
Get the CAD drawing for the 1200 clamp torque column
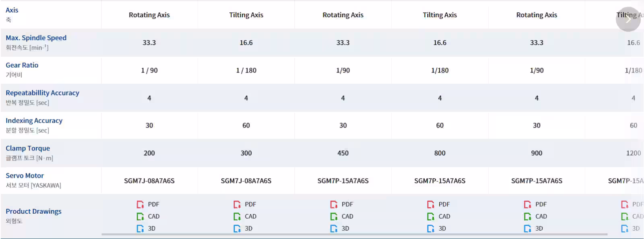click(632, 216)
